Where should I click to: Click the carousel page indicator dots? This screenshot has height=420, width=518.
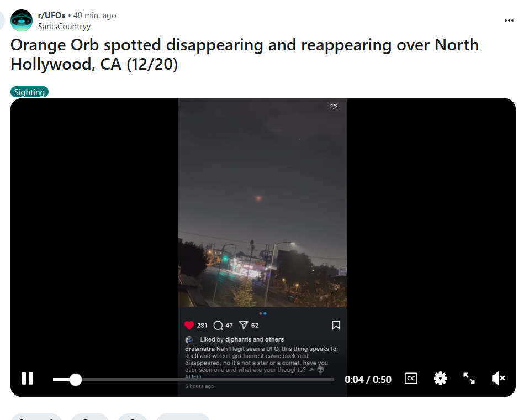[263, 313]
